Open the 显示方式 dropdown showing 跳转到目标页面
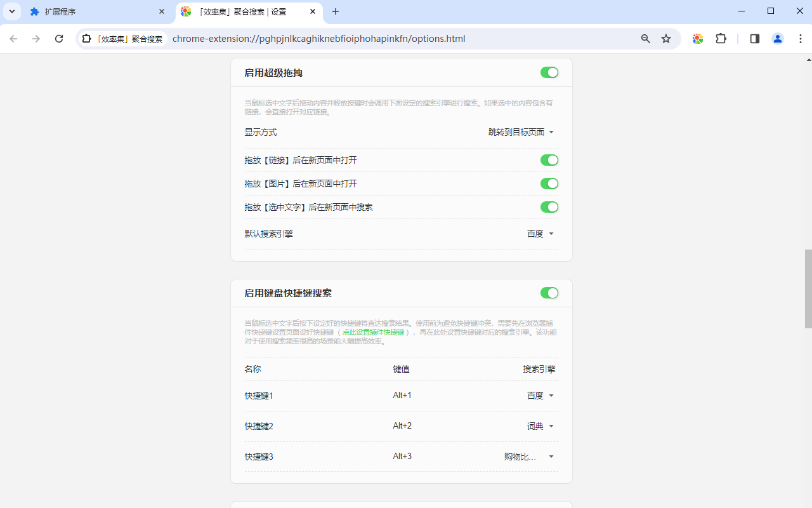This screenshot has width=812, height=508. click(x=520, y=132)
